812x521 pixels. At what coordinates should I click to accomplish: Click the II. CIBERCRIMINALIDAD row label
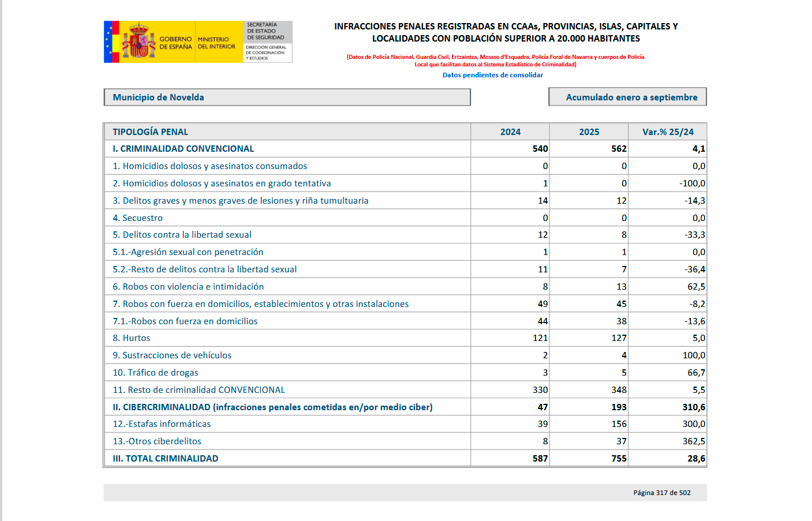272,407
